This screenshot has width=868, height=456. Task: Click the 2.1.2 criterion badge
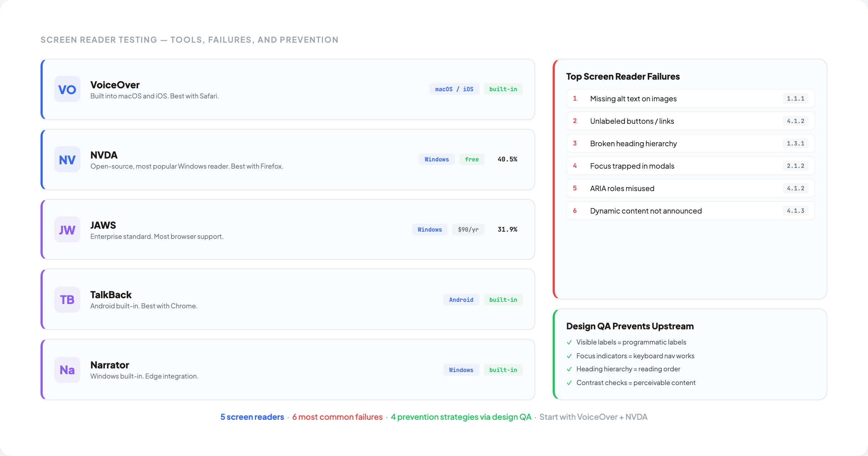coord(796,166)
